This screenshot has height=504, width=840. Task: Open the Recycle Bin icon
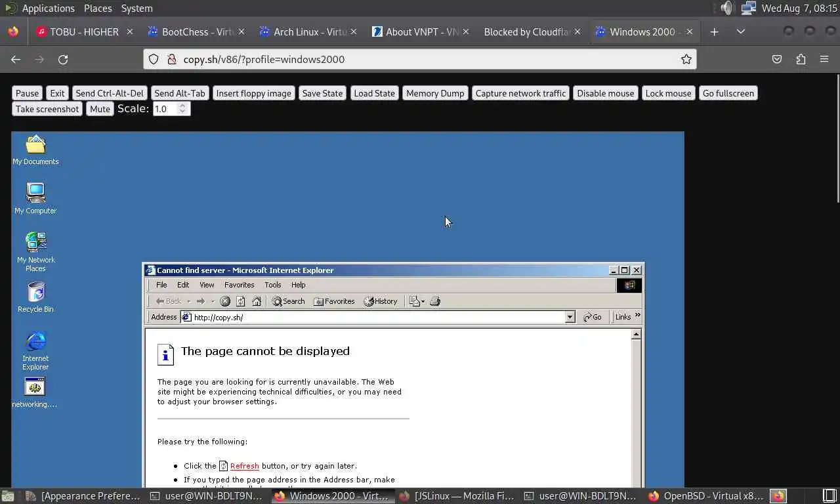[35, 297]
